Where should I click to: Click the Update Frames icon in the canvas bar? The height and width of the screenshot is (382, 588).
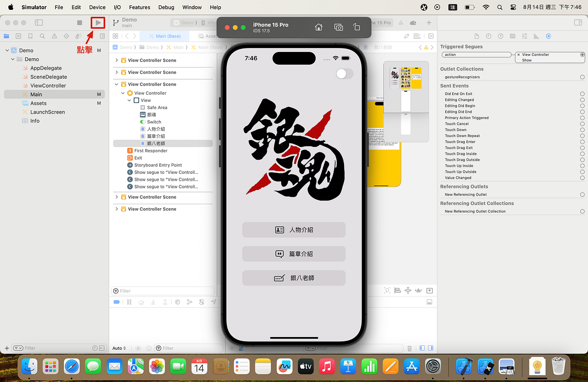tap(387, 290)
